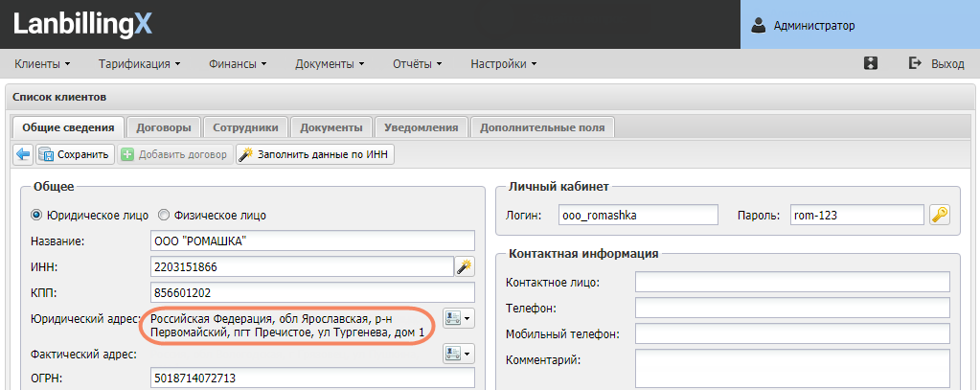This screenshot has width=980, height=390.
Task: Click the Телефон input field
Action: [x=792, y=308]
